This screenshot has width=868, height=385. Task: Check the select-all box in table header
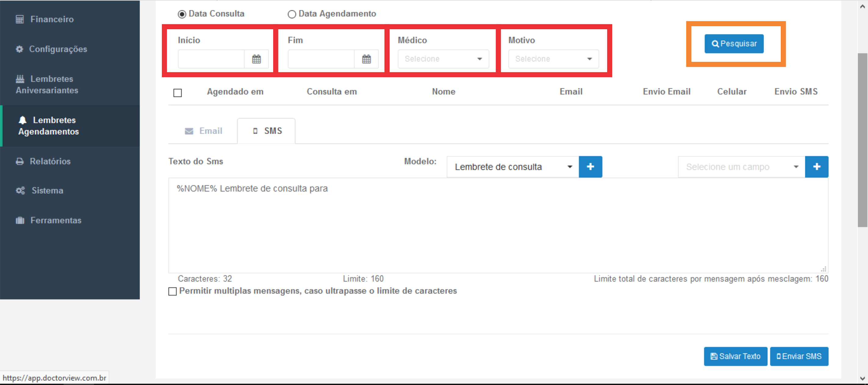[x=178, y=93]
